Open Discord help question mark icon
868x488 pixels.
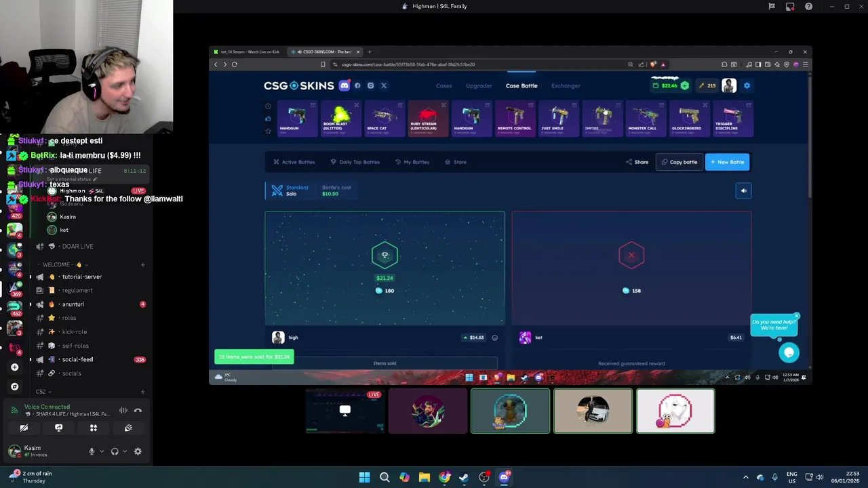[x=808, y=6]
